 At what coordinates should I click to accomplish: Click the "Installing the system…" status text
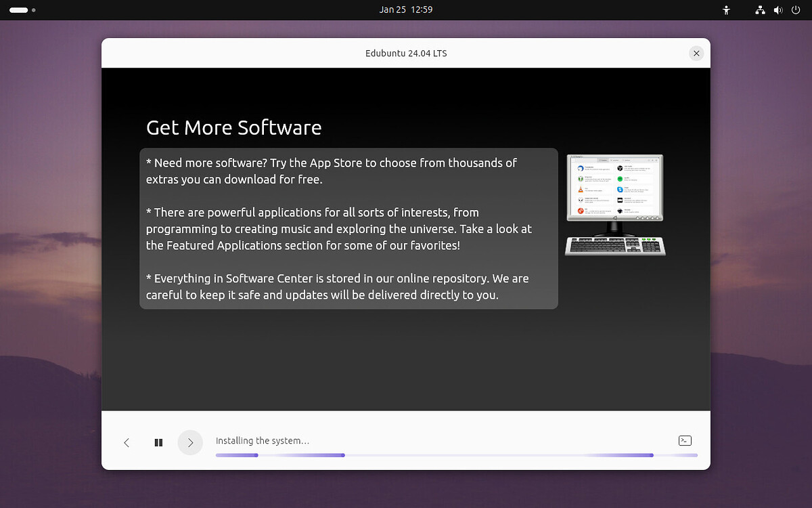pyautogui.click(x=262, y=440)
